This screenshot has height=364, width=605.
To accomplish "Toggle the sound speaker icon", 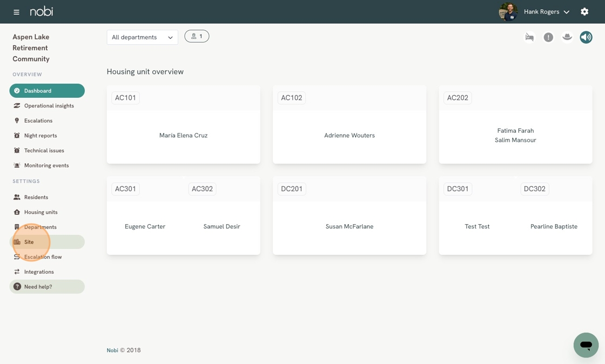I will (x=586, y=37).
